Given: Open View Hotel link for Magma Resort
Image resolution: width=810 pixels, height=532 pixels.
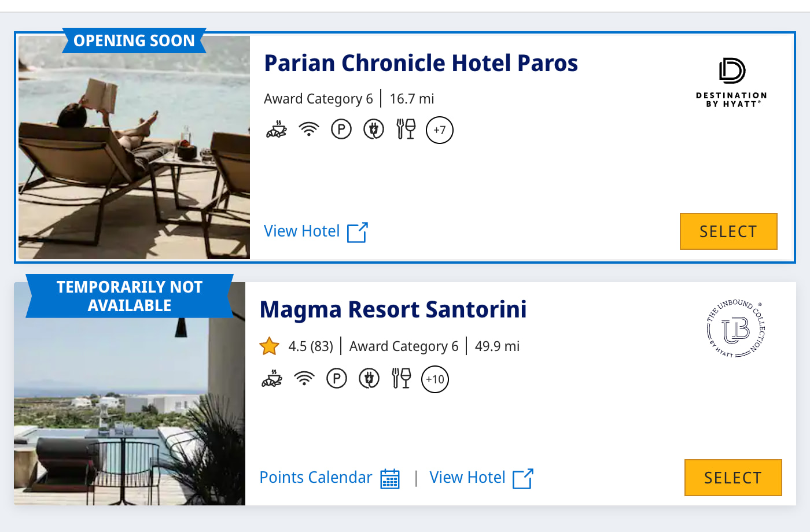Looking at the screenshot, I should (x=481, y=478).
